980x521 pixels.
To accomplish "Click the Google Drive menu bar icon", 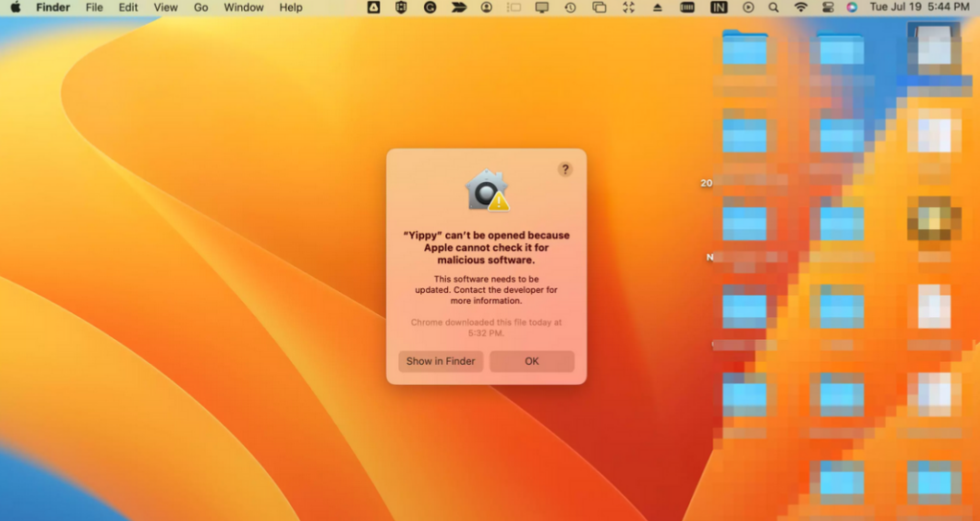I will (x=374, y=8).
